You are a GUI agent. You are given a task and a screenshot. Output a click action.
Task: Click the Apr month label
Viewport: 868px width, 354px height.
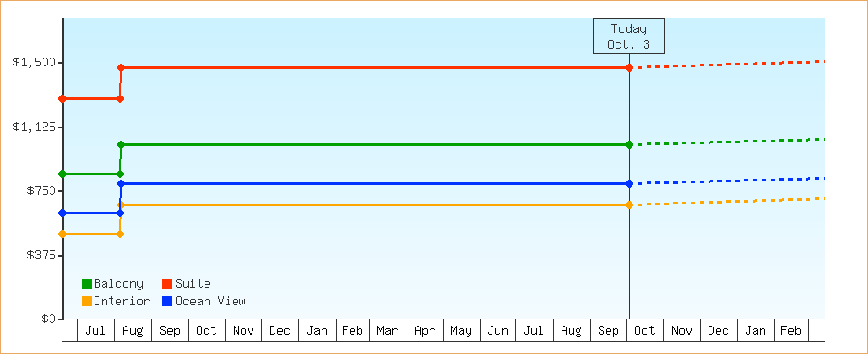point(424,331)
